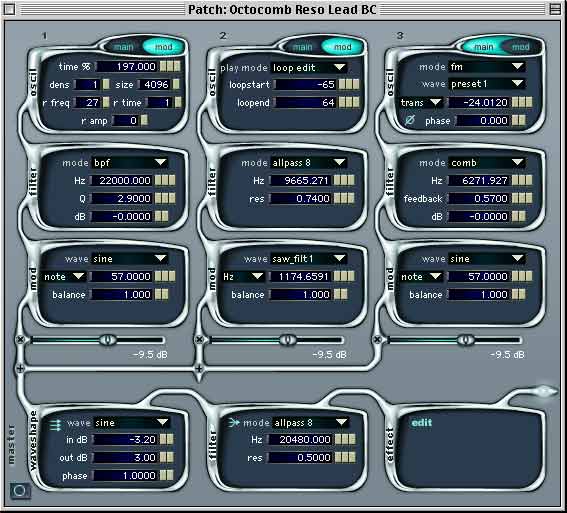Toggle the mod module label of channel 3
Image resolution: width=567 pixels, height=513 pixels.
(390, 279)
